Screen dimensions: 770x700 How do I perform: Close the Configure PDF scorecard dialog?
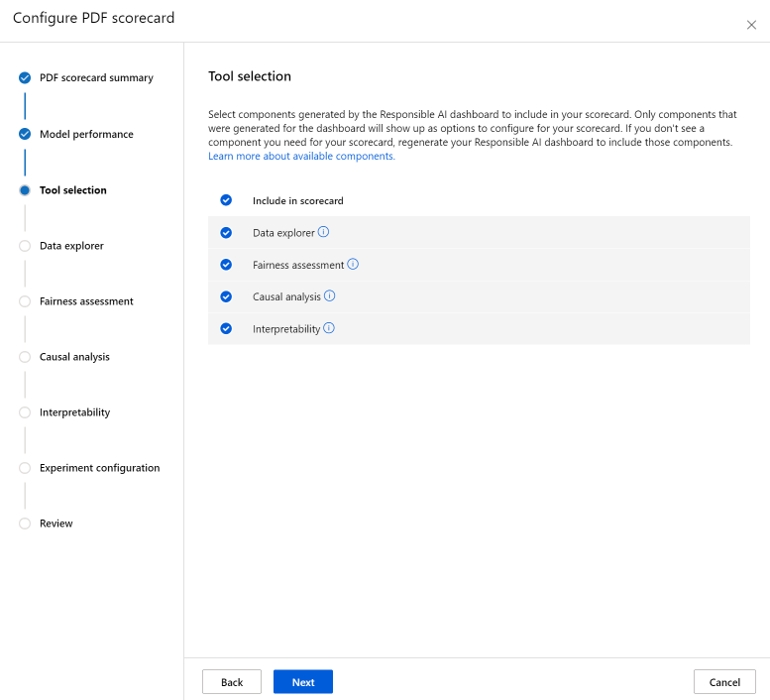point(751,25)
